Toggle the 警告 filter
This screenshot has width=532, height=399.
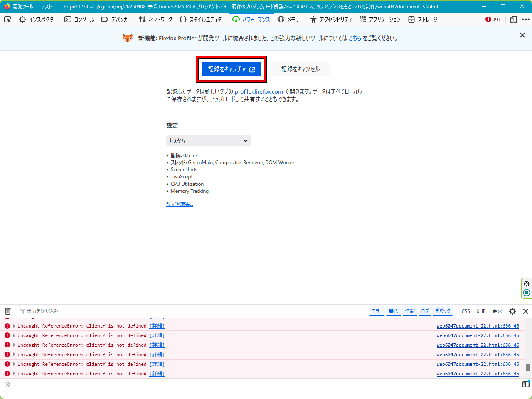[394, 311]
